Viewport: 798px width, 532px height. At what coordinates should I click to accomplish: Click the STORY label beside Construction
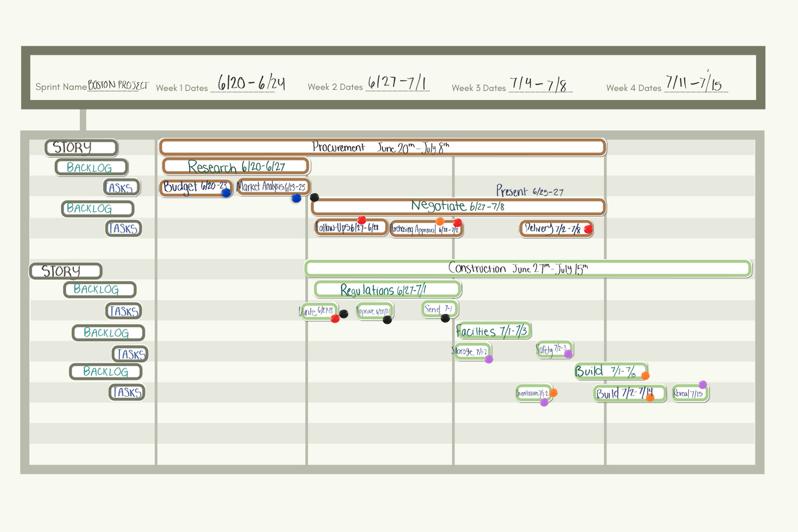(x=65, y=271)
